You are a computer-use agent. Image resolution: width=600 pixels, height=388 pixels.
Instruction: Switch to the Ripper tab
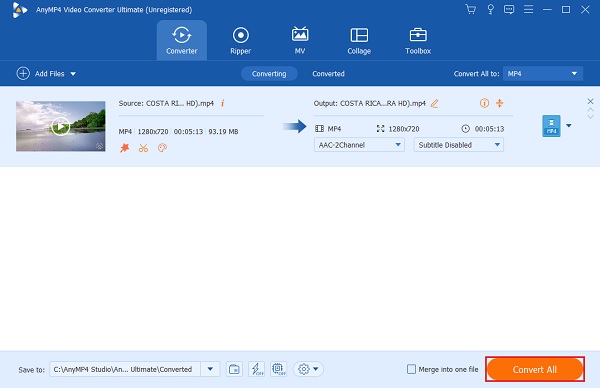(241, 40)
